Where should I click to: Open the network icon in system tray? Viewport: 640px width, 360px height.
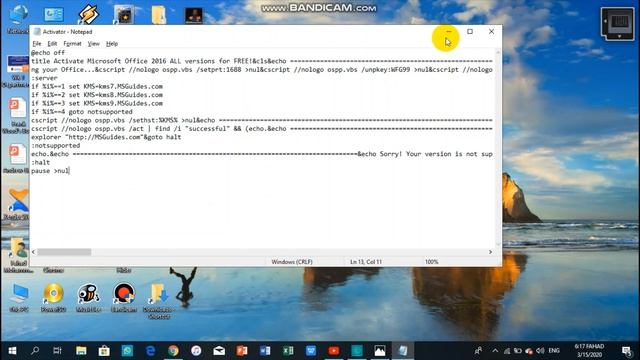pos(507,351)
